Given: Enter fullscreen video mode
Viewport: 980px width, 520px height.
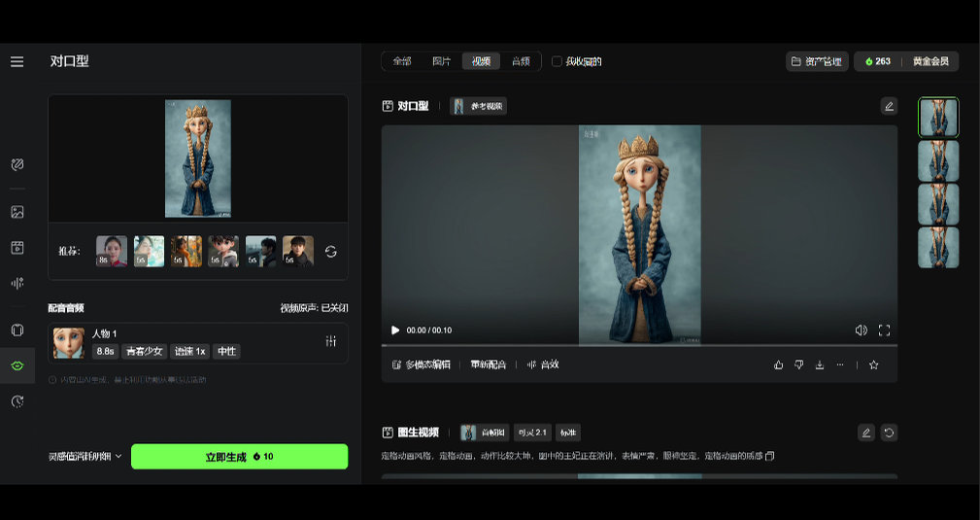Looking at the screenshot, I should pyautogui.click(x=884, y=330).
